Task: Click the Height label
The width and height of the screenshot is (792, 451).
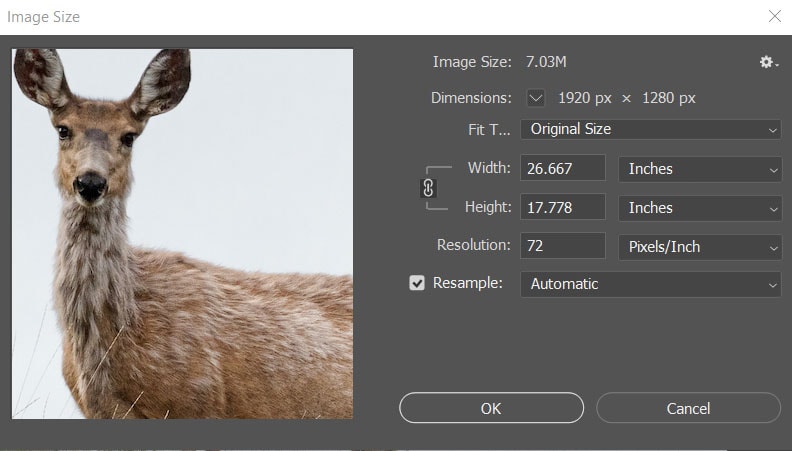Action: tap(488, 207)
